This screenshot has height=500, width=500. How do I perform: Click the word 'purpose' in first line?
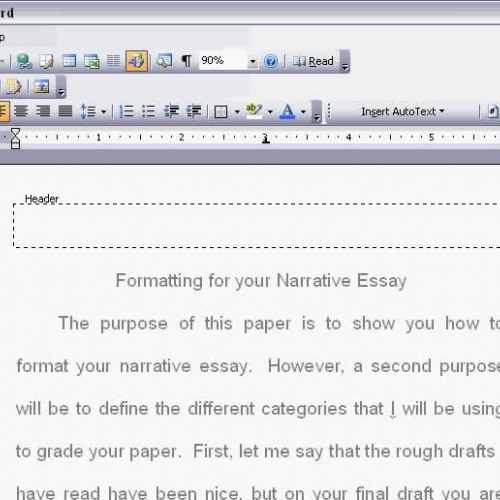(134, 325)
